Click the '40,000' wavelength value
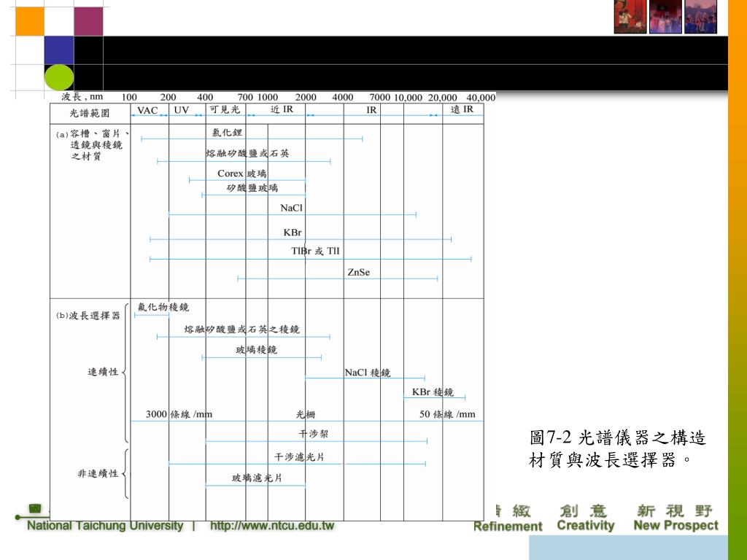 point(481,98)
